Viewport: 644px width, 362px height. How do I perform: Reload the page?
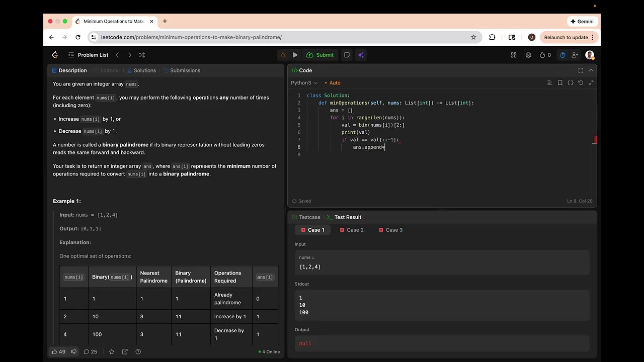78,37
